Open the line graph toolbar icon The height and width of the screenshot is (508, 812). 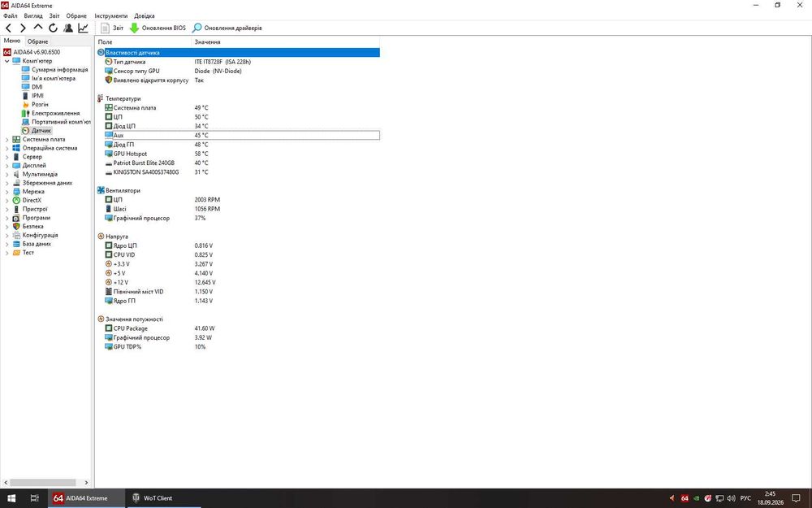tap(83, 28)
